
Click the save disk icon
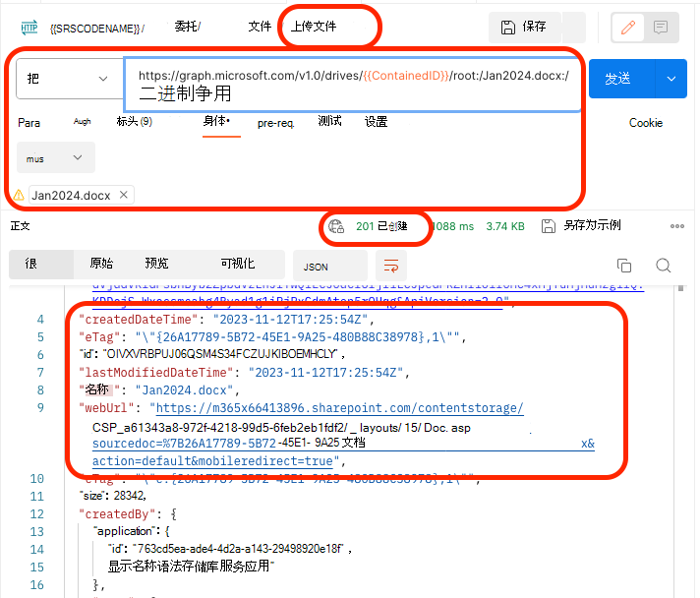(x=507, y=28)
